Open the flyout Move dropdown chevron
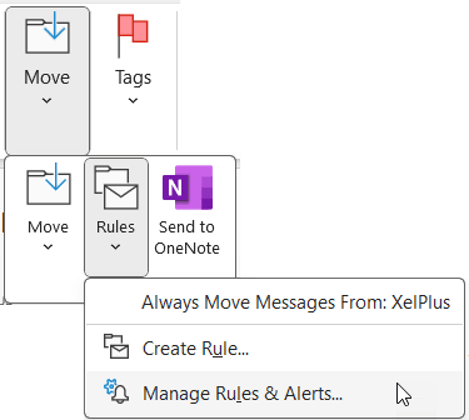This screenshot has height=420, width=469. coord(48,247)
